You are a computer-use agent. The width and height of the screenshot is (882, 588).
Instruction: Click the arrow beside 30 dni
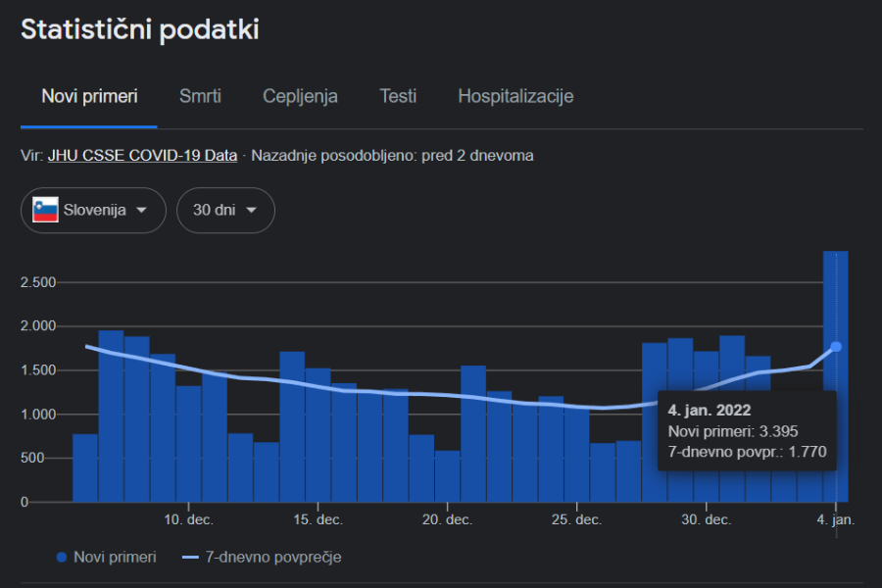point(252,210)
